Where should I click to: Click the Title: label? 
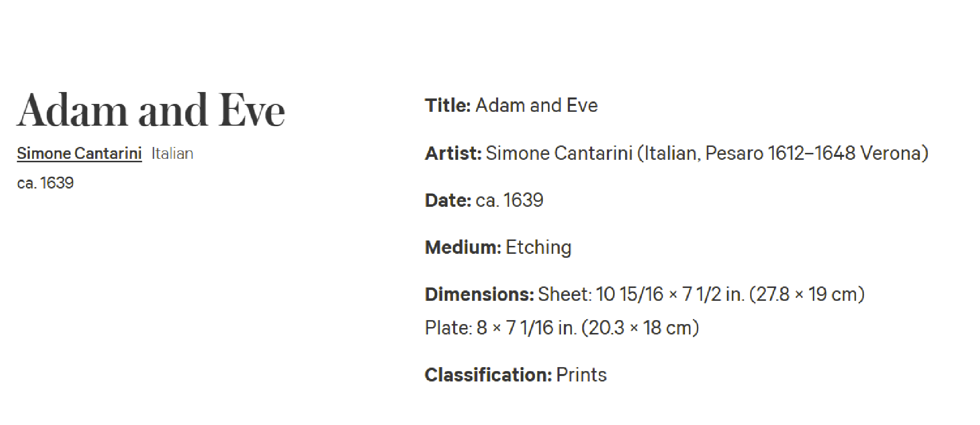pos(448,105)
